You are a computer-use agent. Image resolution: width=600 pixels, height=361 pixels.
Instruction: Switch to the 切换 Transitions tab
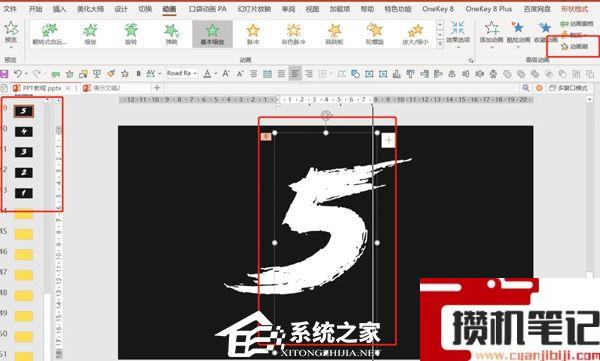pyautogui.click(x=145, y=8)
